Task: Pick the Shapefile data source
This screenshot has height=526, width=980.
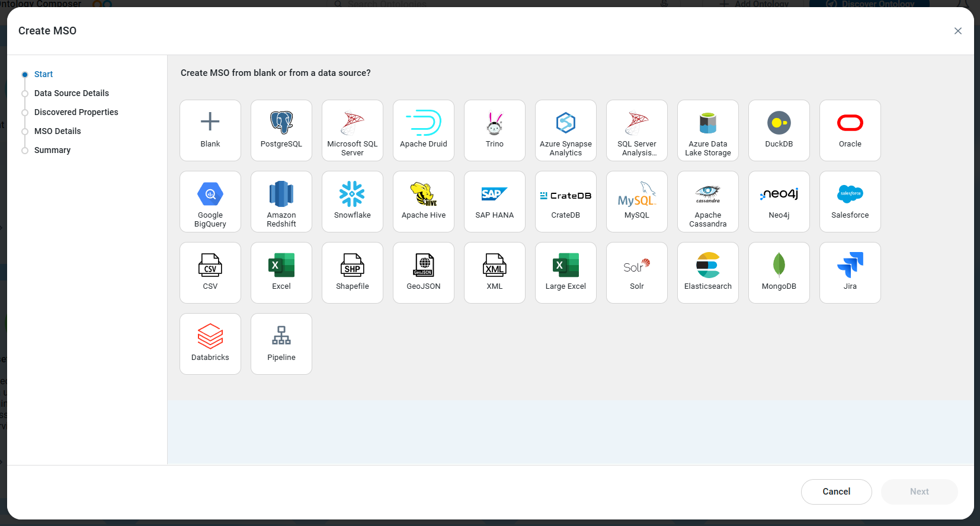Action: (353, 273)
